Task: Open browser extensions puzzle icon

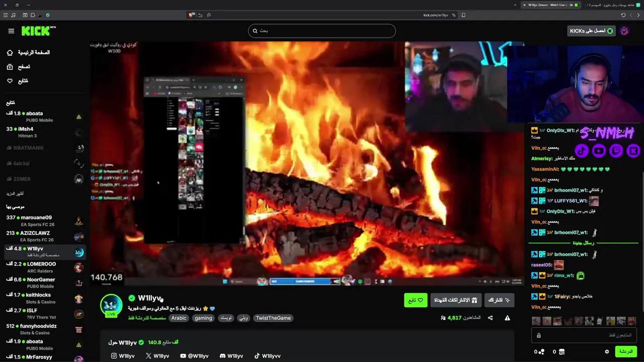Action: click(x=33, y=15)
